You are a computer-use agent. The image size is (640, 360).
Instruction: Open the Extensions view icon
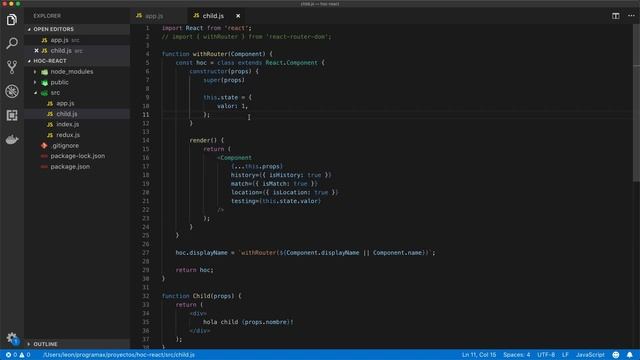[12, 115]
